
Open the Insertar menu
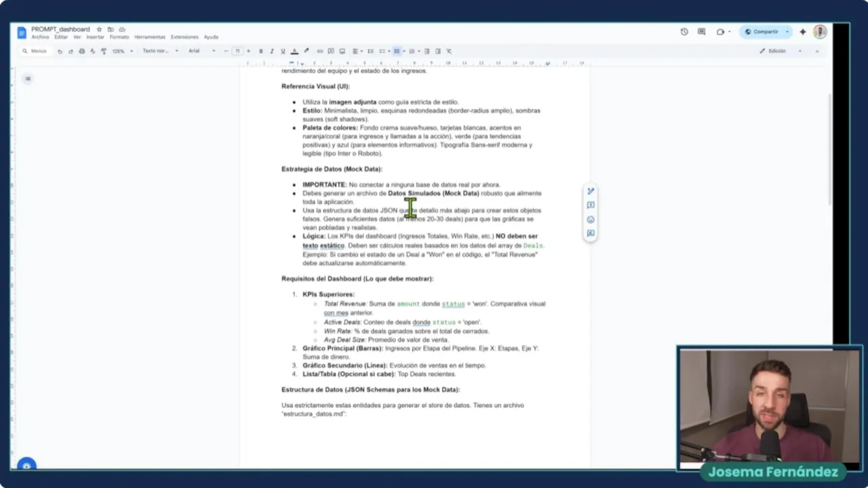pos(96,37)
